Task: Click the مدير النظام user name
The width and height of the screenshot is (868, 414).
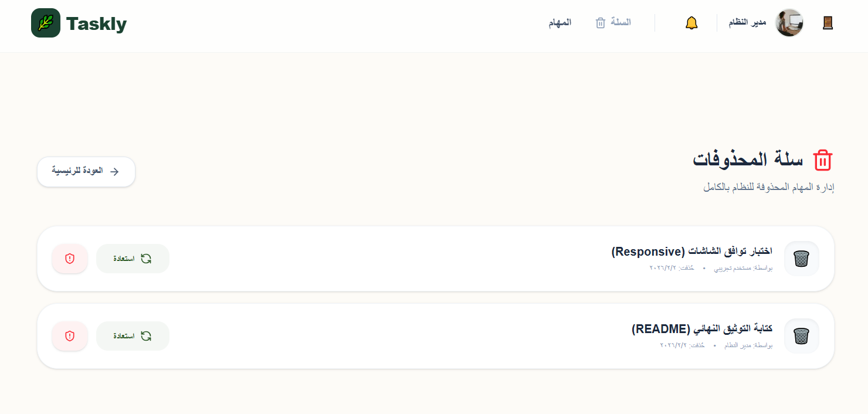Action: [747, 23]
